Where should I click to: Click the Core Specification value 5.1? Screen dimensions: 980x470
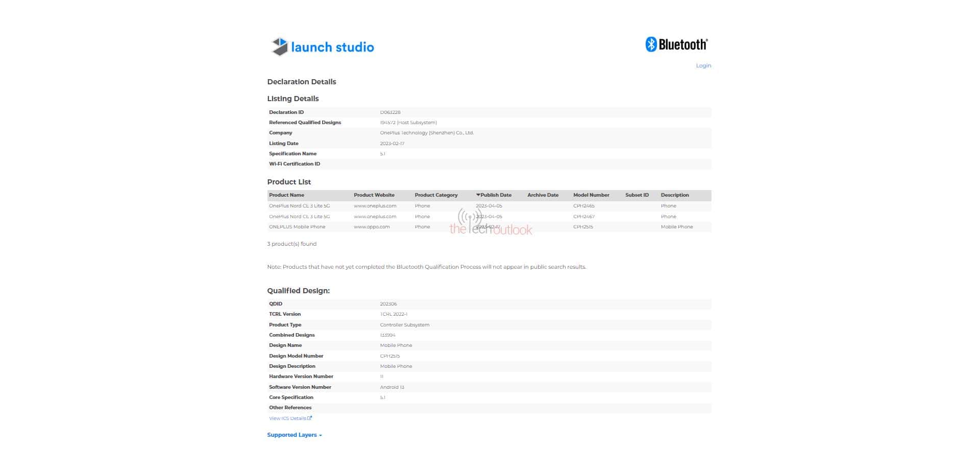point(383,397)
